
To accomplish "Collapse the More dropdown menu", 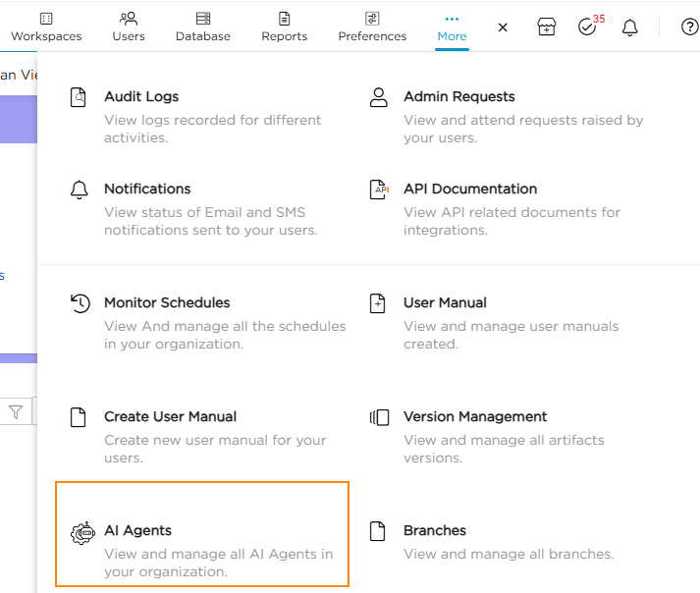I will coord(452,27).
